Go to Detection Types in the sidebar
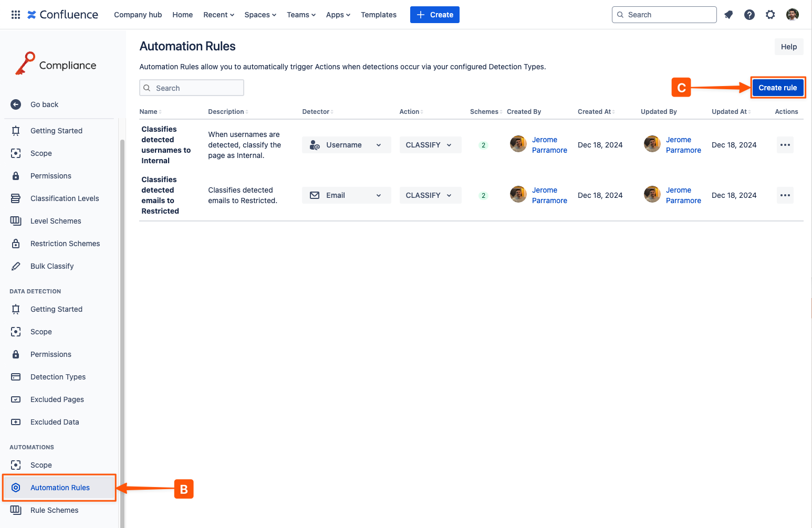The image size is (812, 528). 58,377
